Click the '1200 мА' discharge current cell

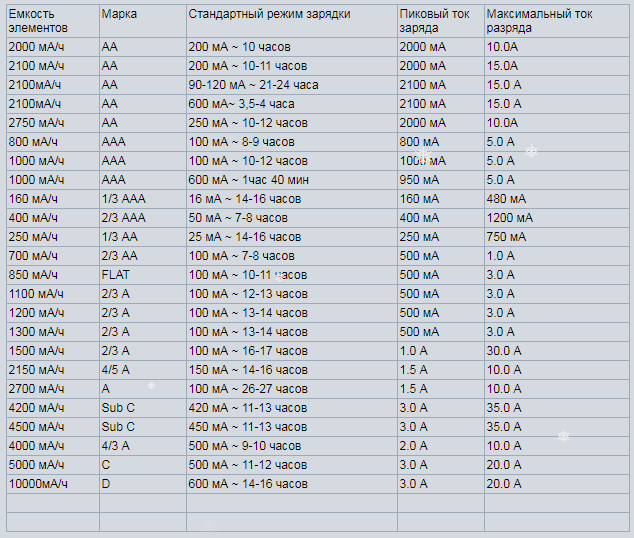[x=557, y=218]
